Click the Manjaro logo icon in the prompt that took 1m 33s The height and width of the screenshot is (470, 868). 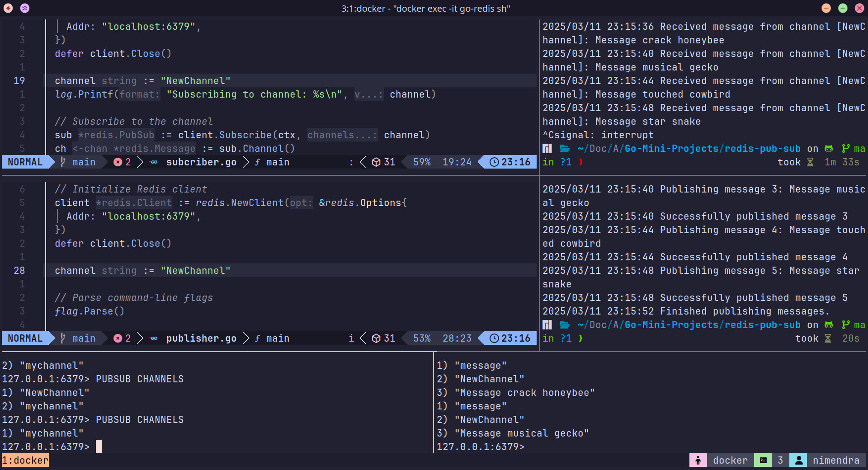[x=547, y=148]
